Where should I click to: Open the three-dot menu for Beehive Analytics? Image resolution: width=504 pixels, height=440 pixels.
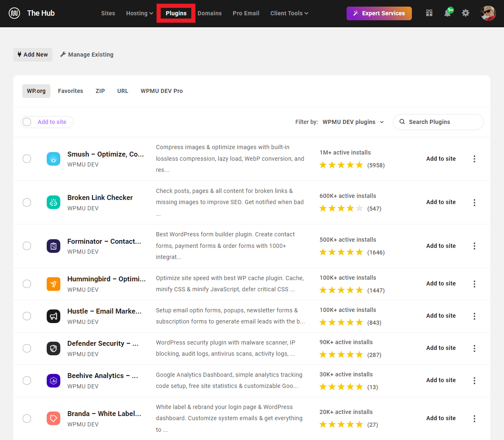(x=474, y=381)
